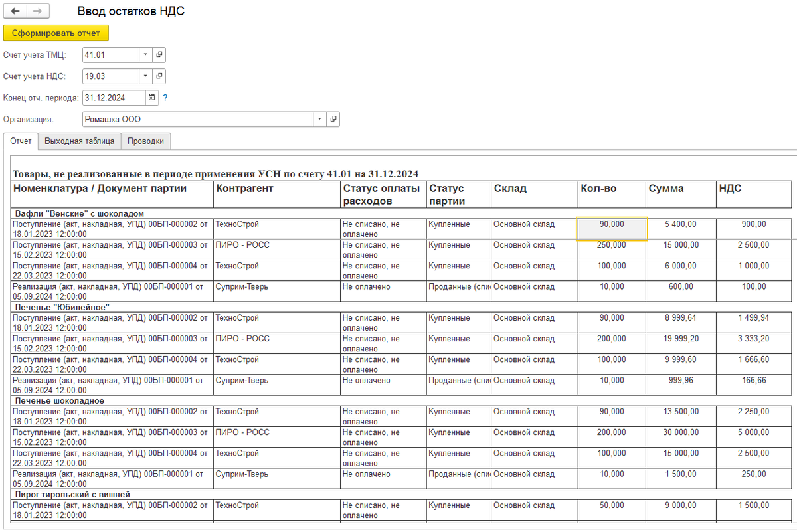This screenshot has width=797, height=532.
Task: Go back with the left arrow button
Action: (x=15, y=11)
